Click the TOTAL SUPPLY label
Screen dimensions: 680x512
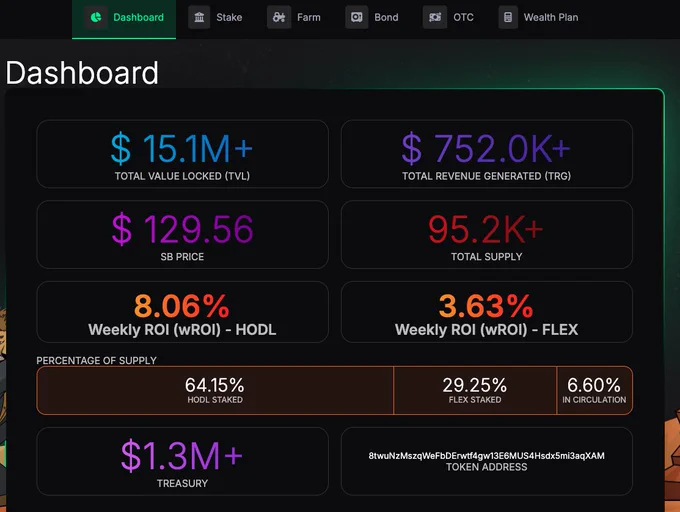[487, 257]
